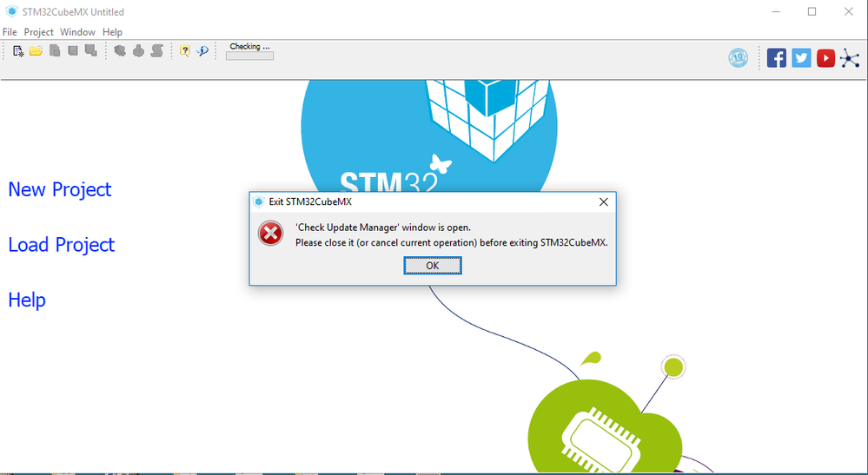The height and width of the screenshot is (475, 868).
Task: Open Help via the yellow question mark icon
Action: [x=185, y=51]
